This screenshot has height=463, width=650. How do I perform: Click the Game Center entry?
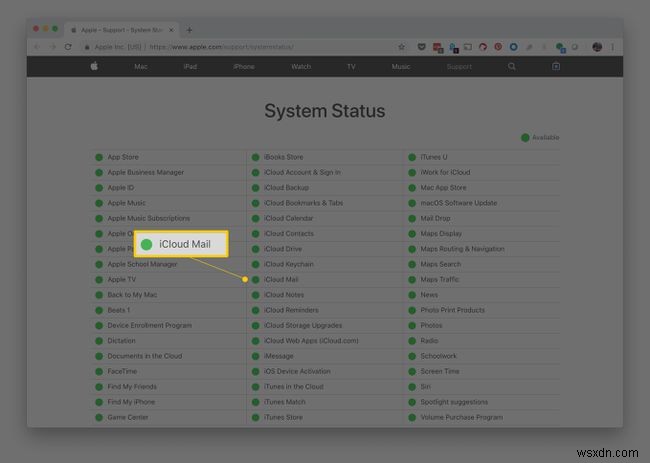pyautogui.click(x=128, y=418)
